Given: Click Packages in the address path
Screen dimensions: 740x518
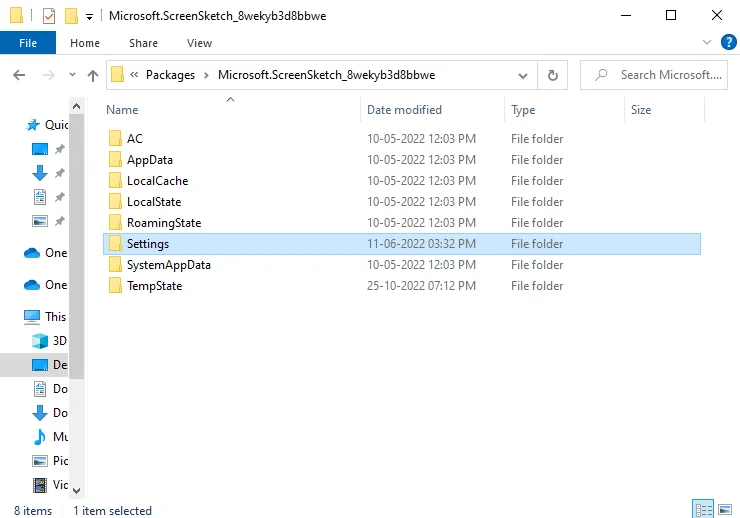Looking at the screenshot, I should pyautogui.click(x=170, y=75).
